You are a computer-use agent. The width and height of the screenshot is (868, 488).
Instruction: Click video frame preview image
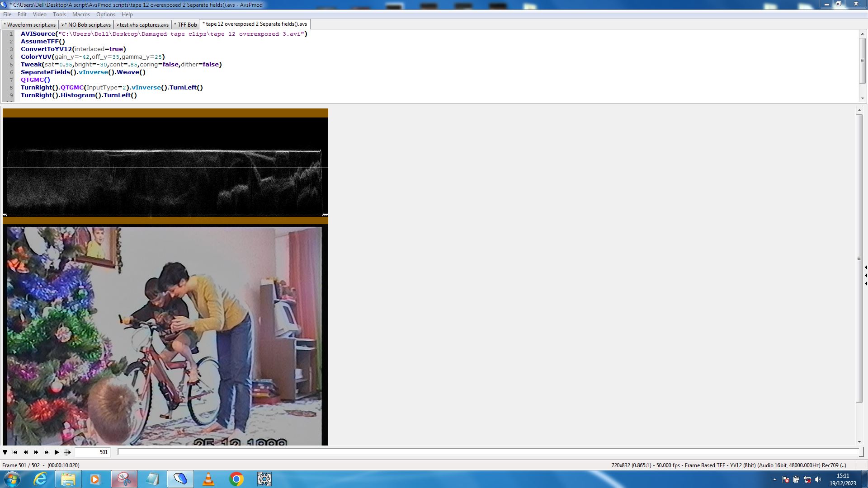[x=165, y=336]
